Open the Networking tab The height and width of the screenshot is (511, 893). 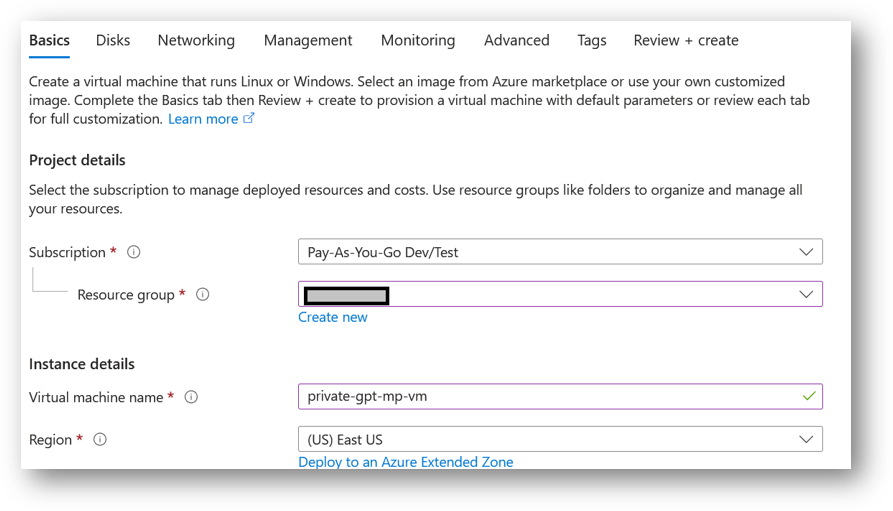[x=196, y=40]
